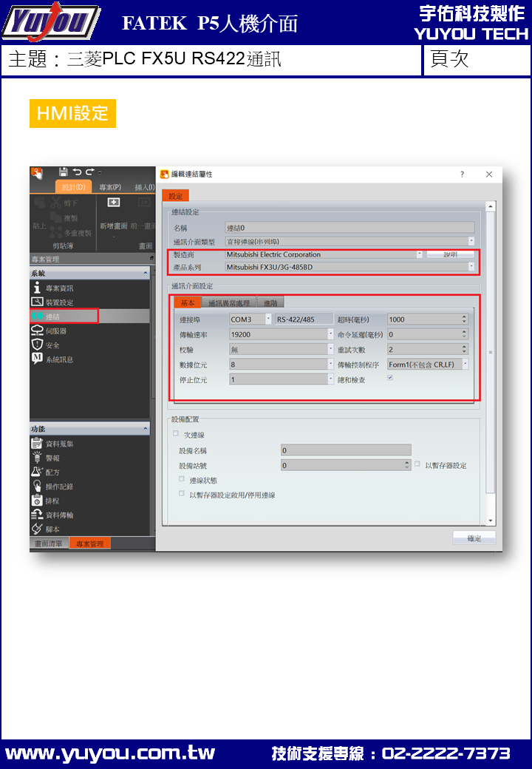
Task: Open 安全 shield icon
Action: 37,345
